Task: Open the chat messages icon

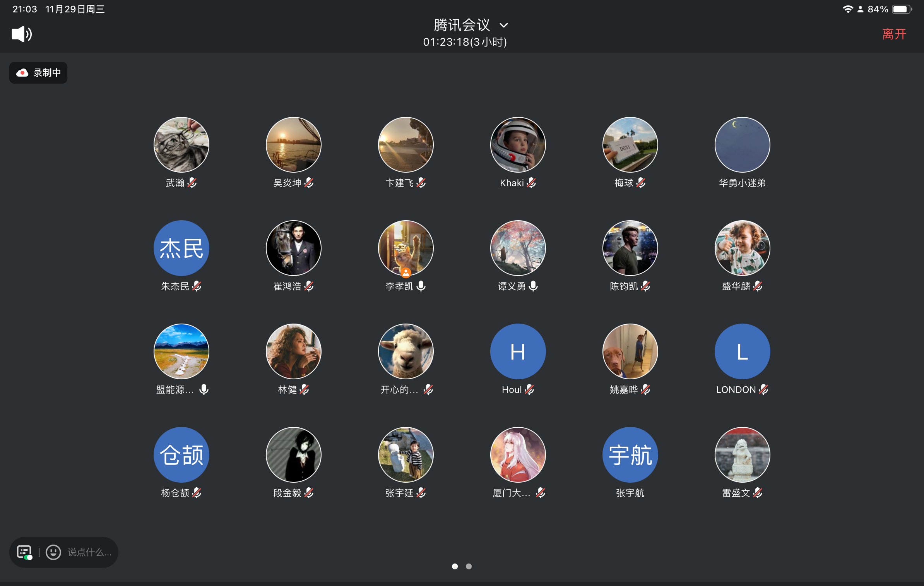Action: (x=24, y=552)
